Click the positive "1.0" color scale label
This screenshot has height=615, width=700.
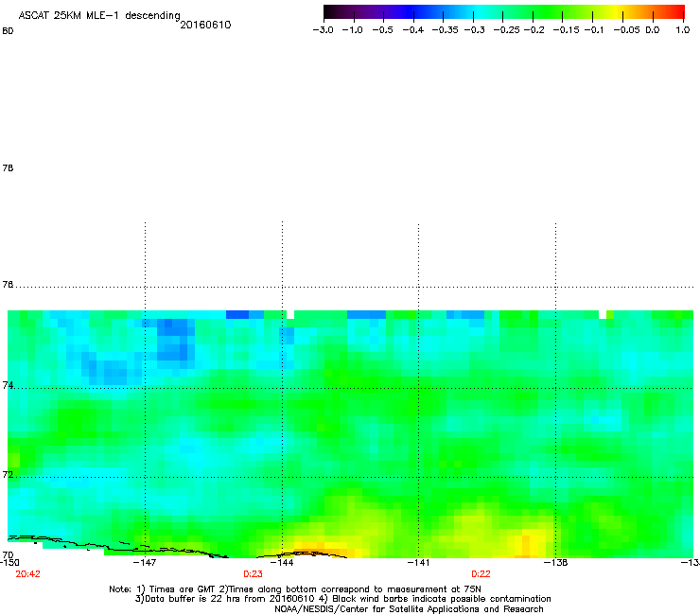[683, 30]
